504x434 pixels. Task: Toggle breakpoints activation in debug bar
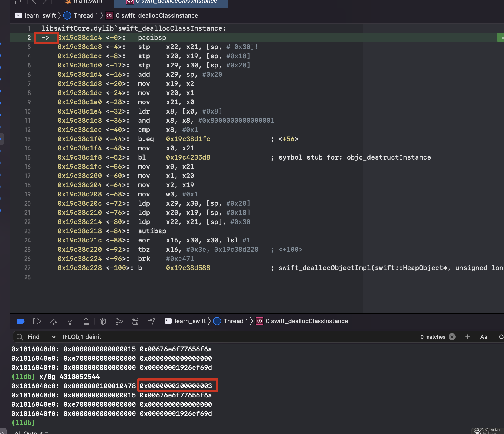coord(21,321)
